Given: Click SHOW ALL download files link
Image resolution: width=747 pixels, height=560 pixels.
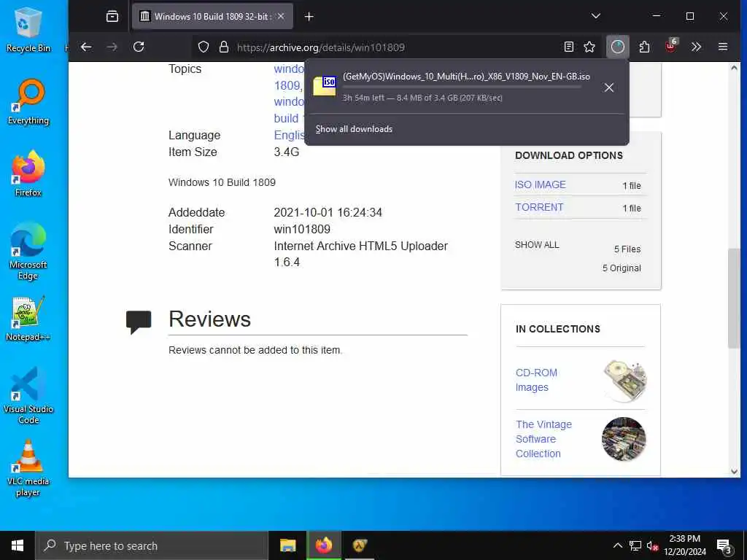Looking at the screenshot, I should point(537,245).
